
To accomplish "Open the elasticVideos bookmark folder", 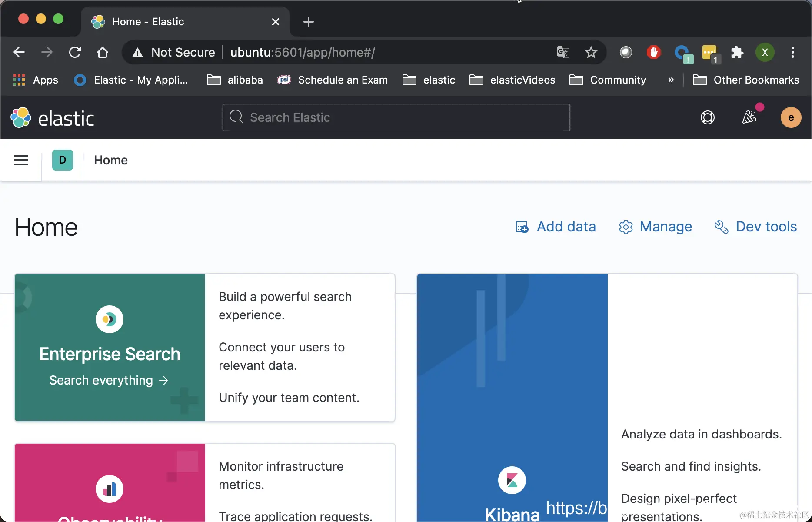I will coord(512,80).
